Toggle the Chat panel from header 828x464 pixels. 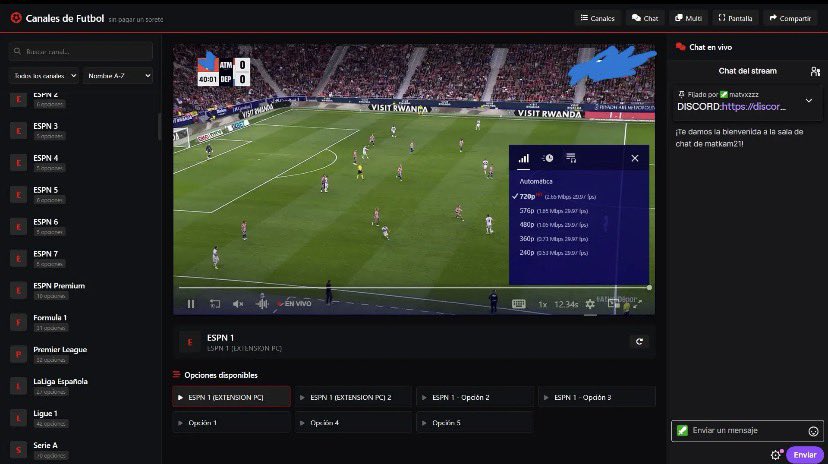[x=645, y=18]
